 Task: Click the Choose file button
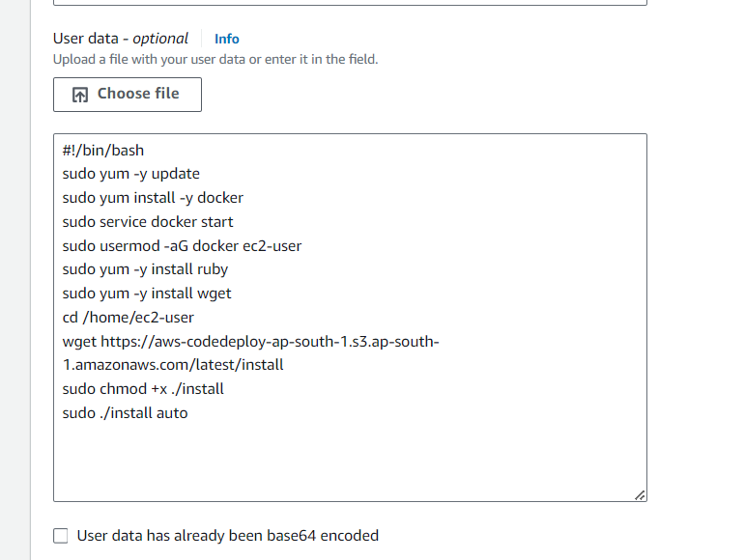[128, 95]
